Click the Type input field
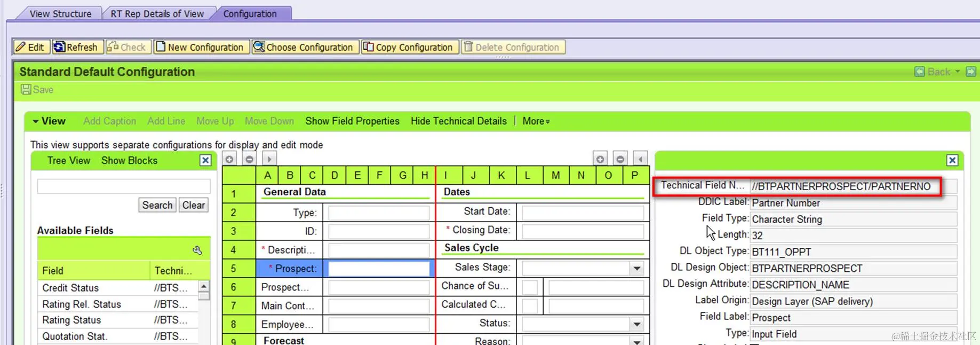980x345 pixels. pos(379,213)
